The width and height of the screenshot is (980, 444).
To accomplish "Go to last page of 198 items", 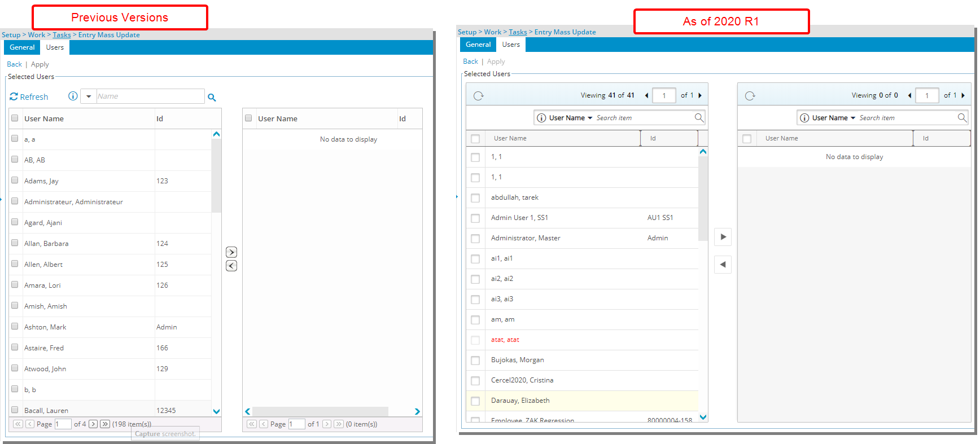I will coord(105,424).
